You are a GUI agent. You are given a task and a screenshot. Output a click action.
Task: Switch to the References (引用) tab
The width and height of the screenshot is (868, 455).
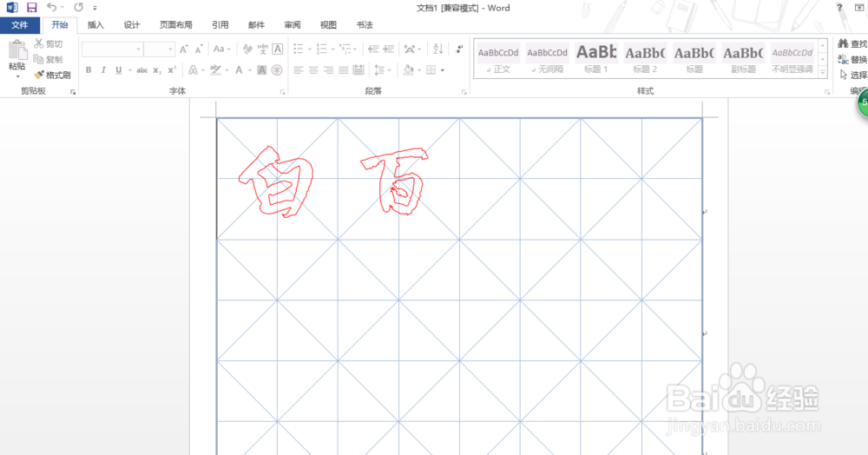tap(220, 25)
